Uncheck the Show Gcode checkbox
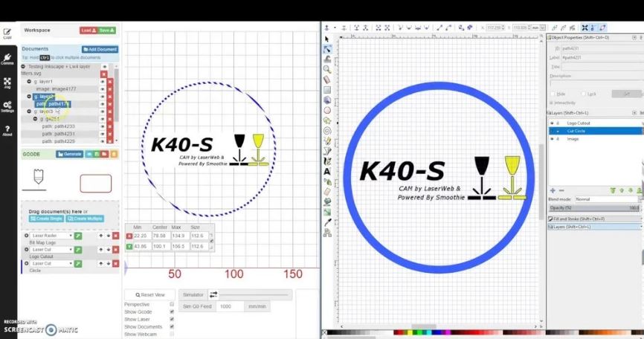Image resolution: width=644 pixels, height=339 pixels. coord(172,311)
